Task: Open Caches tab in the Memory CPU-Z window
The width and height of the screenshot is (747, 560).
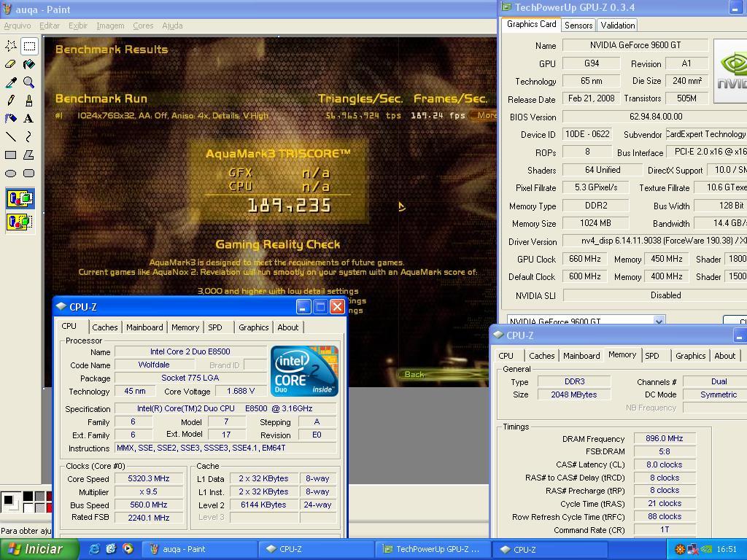Action: [x=542, y=356]
